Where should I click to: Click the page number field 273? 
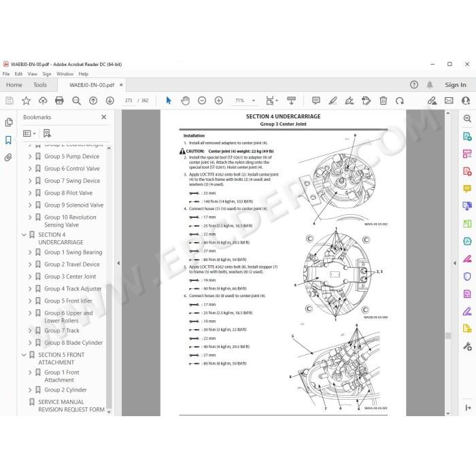pyautogui.click(x=129, y=101)
